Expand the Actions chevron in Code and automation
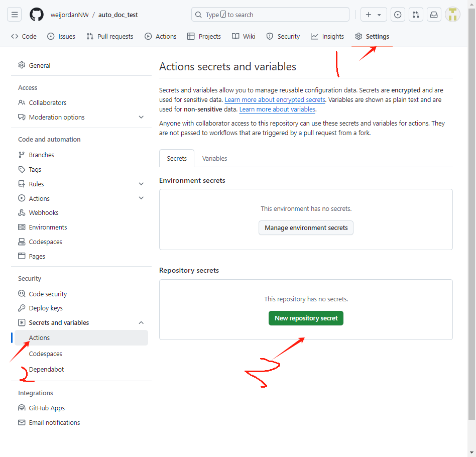 [141, 198]
